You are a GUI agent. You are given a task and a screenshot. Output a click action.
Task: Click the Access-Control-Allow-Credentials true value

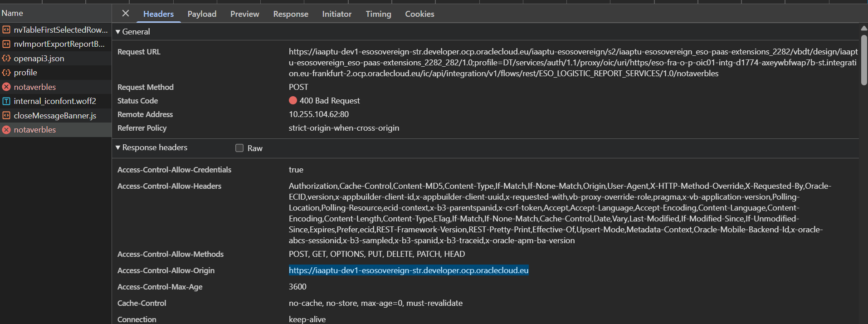(x=296, y=170)
